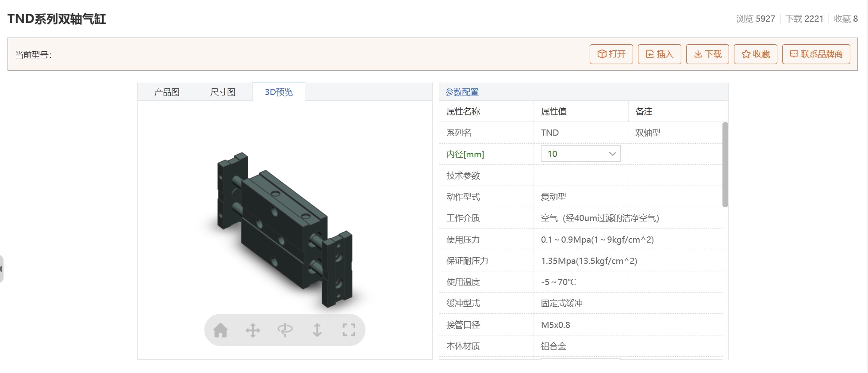This screenshot has height=373, width=868.
Task: Select the vertical zoom arrow tool
Action: coord(317,330)
